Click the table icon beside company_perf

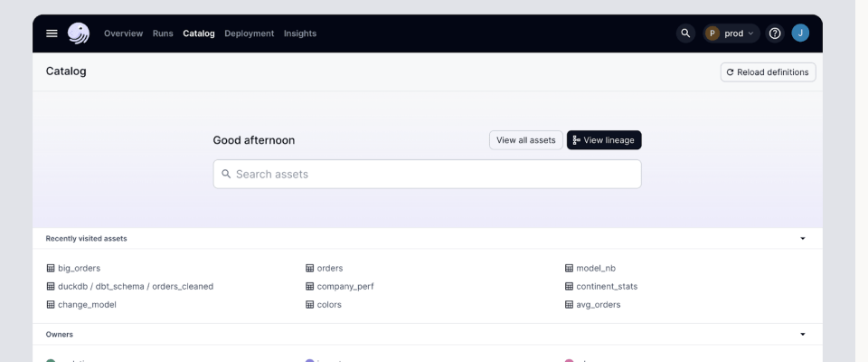(310, 286)
